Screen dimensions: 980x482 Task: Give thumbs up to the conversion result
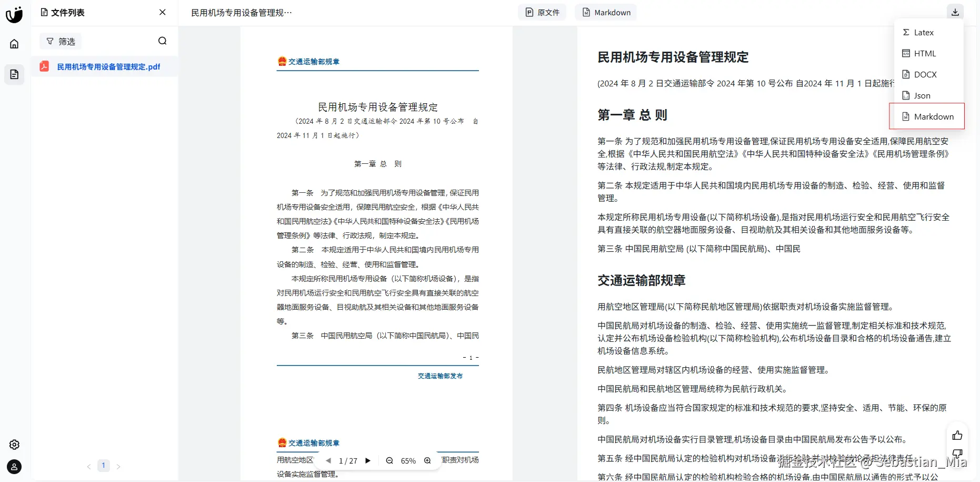click(958, 435)
